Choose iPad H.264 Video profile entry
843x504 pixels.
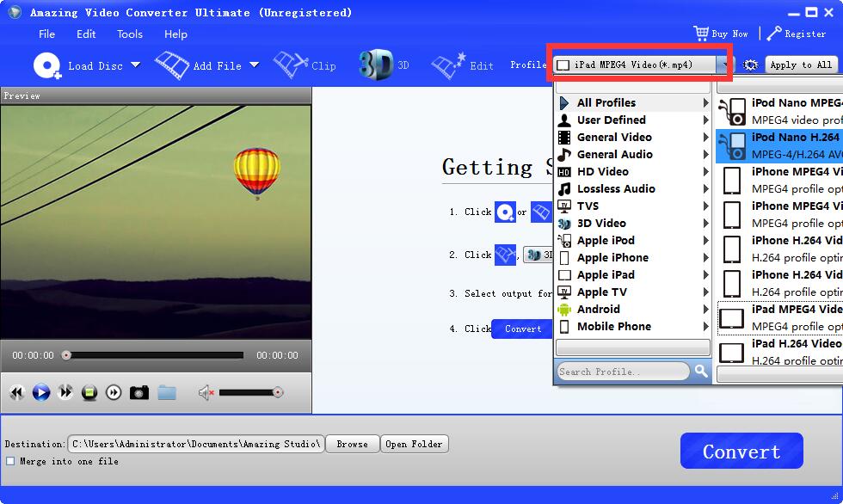pyautogui.click(x=780, y=352)
